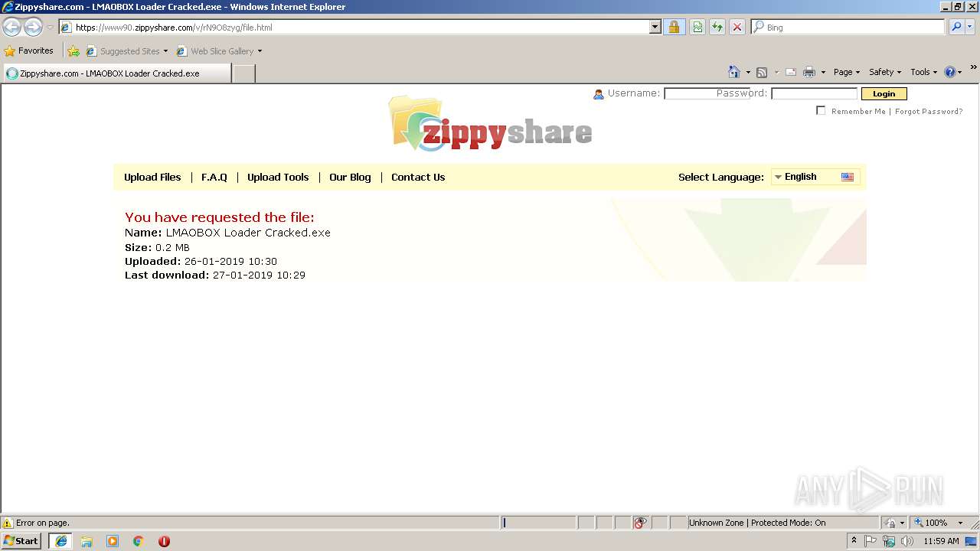Click the Home icon in command bar
The height and width of the screenshot is (551, 980).
click(x=734, y=72)
